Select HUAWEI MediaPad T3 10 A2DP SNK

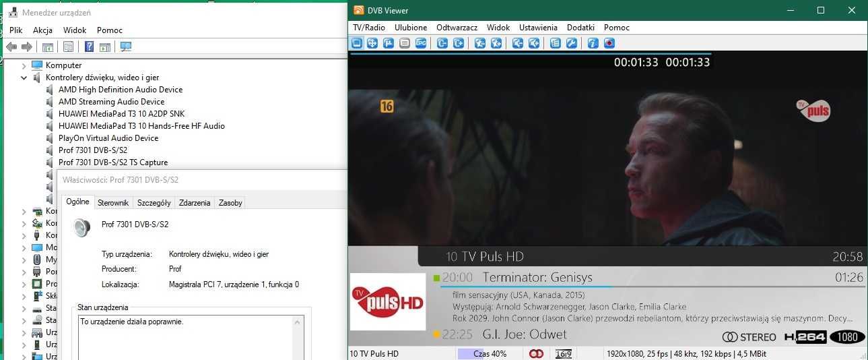[x=121, y=114]
